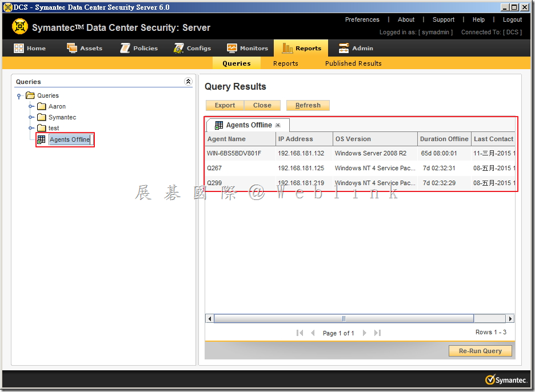Click the Refresh button
The width and height of the screenshot is (535, 392).
pos(308,105)
